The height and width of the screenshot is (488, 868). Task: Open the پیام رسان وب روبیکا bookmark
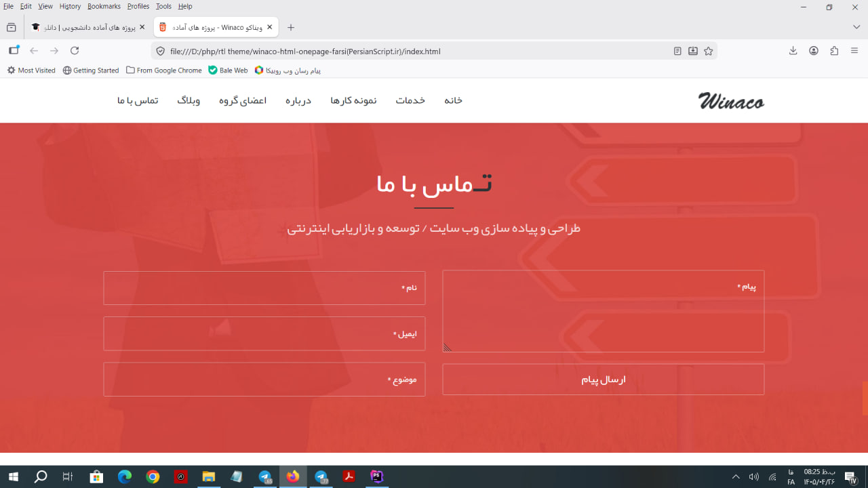click(288, 70)
